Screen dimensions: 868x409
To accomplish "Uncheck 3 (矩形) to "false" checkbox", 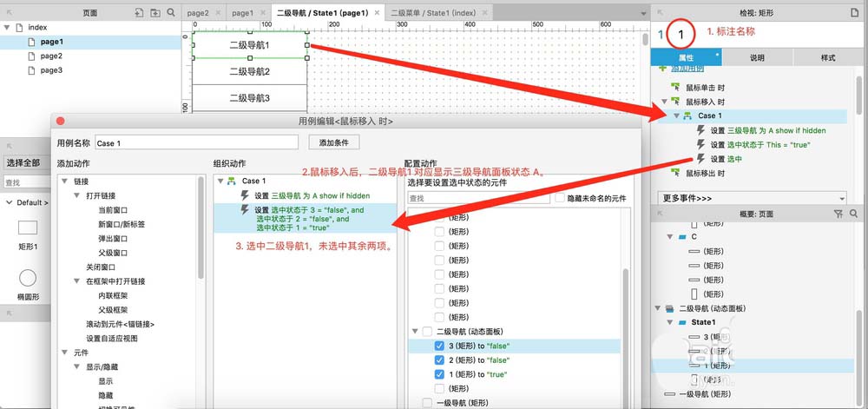I will pos(439,346).
